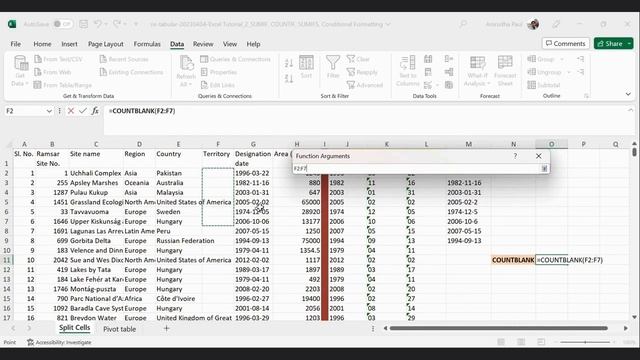
Task: Open the Help tab
Action: click(x=253, y=44)
